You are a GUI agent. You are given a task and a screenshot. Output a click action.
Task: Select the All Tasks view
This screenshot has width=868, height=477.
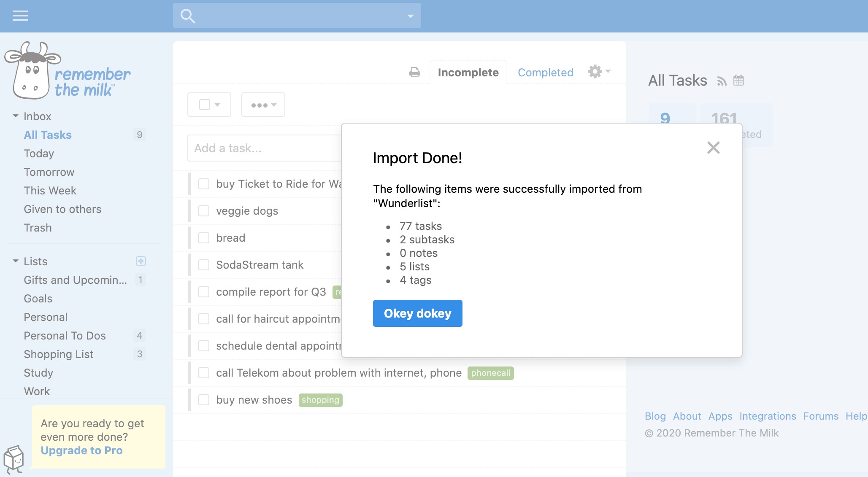pyautogui.click(x=47, y=135)
